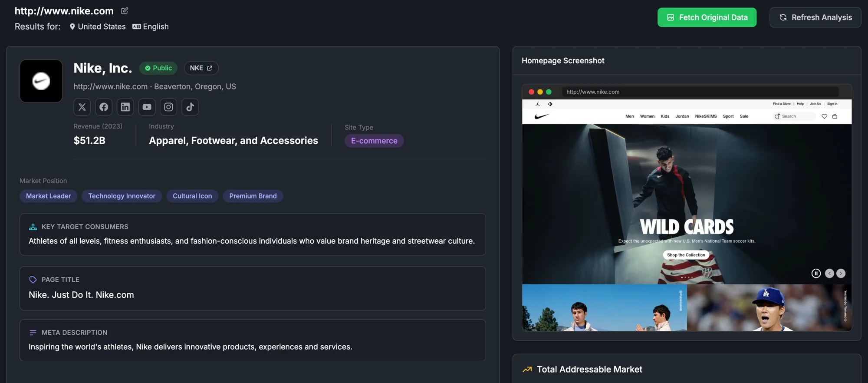The width and height of the screenshot is (868, 383).
Task: Click the Dodgers baseball player thumbnail
Action: click(x=769, y=308)
